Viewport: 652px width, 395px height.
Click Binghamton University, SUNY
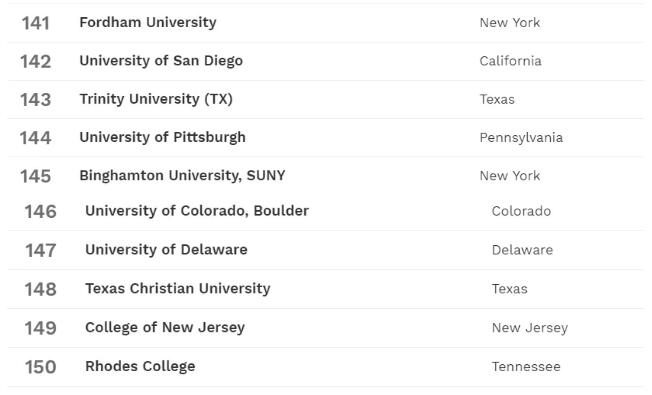[183, 175]
